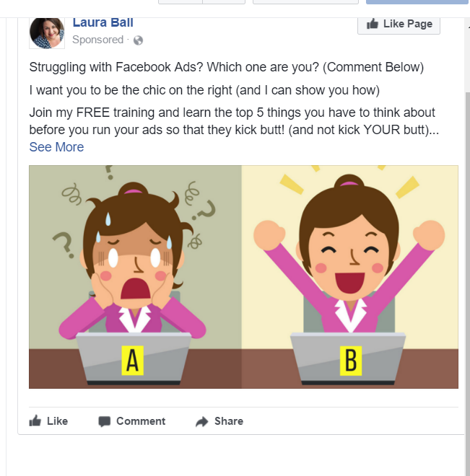The height and width of the screenshot is (476, 470).
Task: Click the Like Page button text
Action: click(408, 24)
